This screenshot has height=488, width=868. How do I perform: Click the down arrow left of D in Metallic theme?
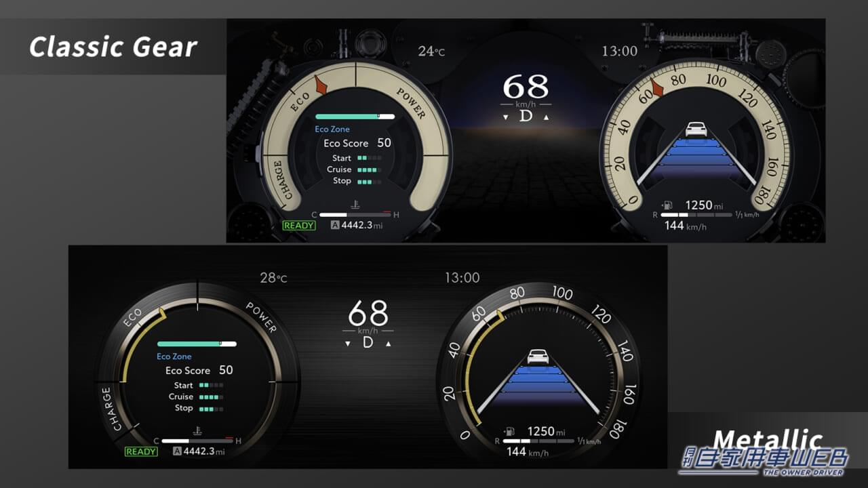[x=348, y=344]
